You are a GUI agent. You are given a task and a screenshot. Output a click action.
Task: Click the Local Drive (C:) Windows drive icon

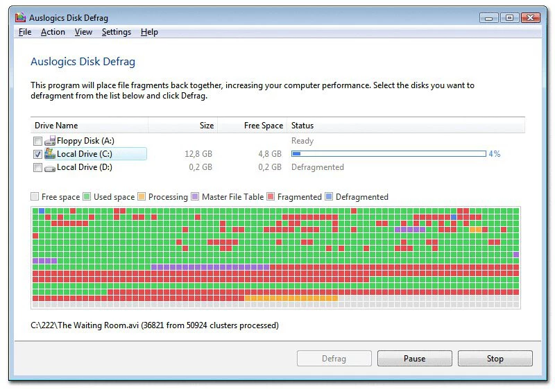[50, 153]
